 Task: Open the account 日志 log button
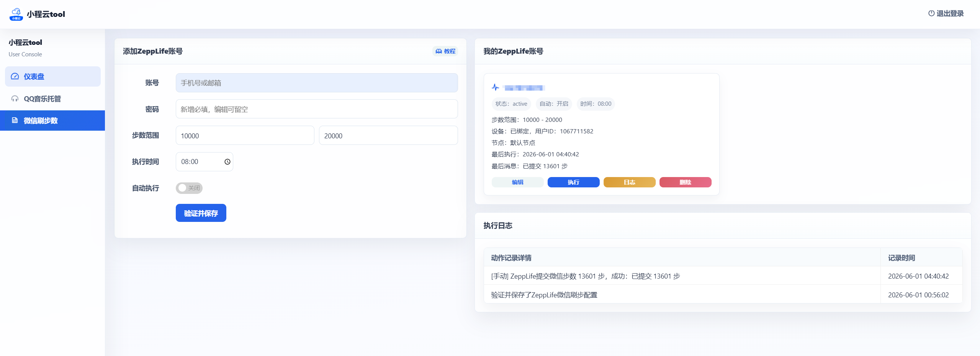630,182
